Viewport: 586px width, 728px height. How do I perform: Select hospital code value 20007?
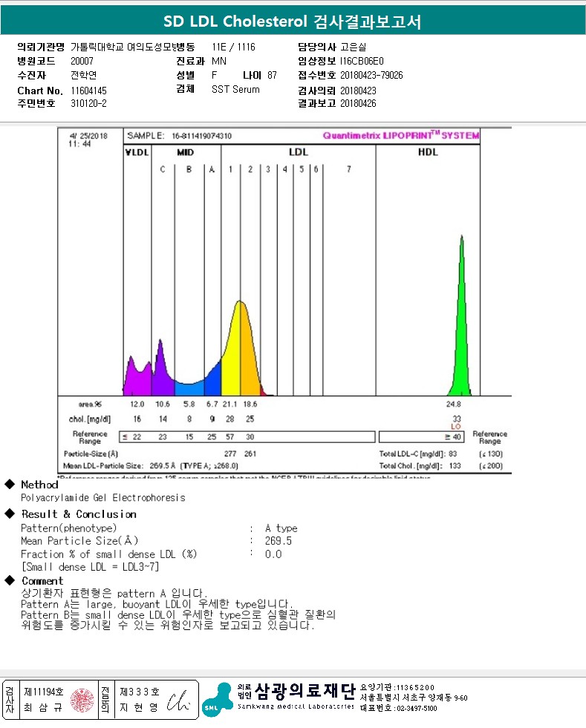click(x=82, y=61)
